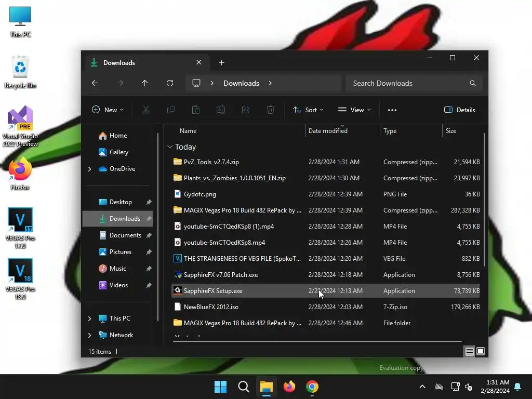532x399 pixels.
Task: Select PvZ_Tools_v2.7.4.zip file
Action: [x=326, y=162]
